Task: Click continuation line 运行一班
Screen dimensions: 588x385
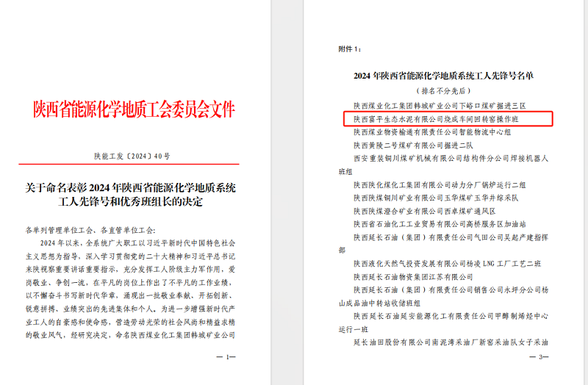Action: (x=354, y=329)
